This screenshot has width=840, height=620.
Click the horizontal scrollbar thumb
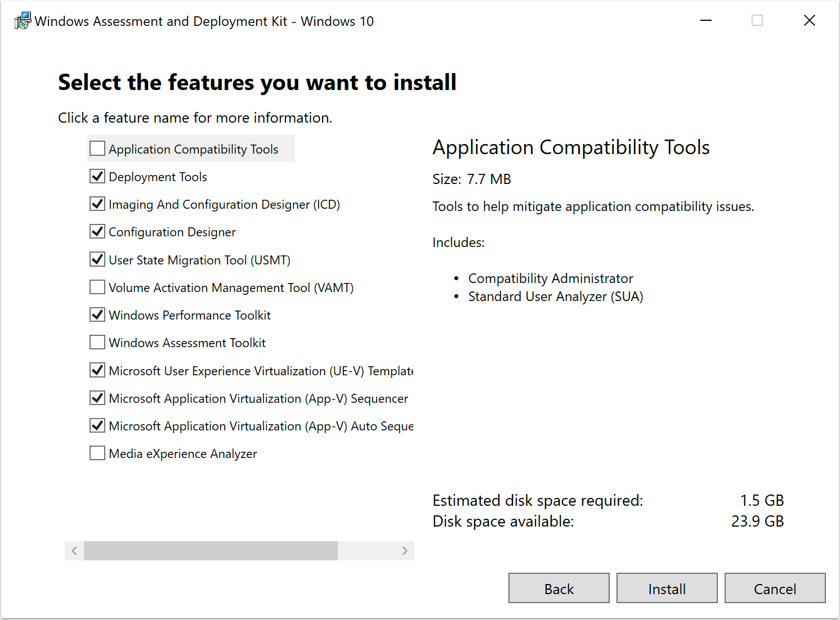210,551
